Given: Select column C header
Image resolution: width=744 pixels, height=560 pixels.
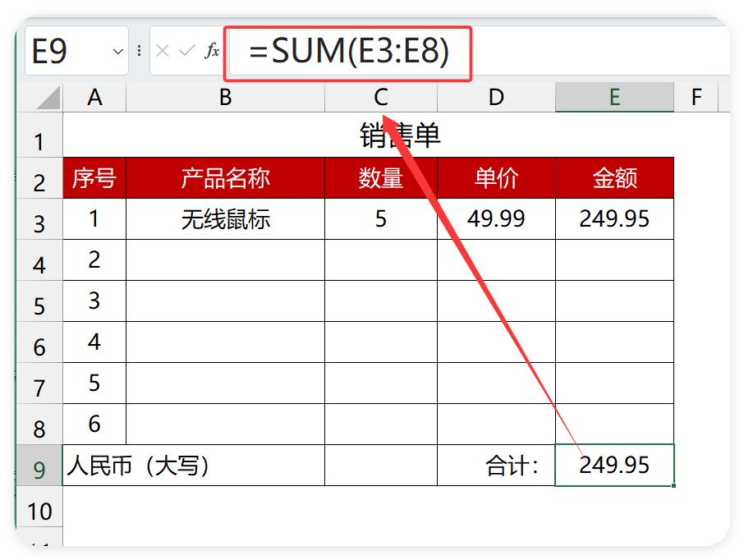Looking at the screenshot, I should point(381,97).
